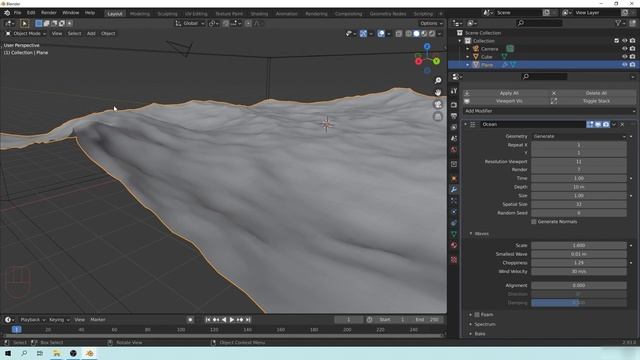Image resolution: width=640 pixels, height=360 pixels.
Task: Open the Scene properties tab icon
Action: pos(454,138)
